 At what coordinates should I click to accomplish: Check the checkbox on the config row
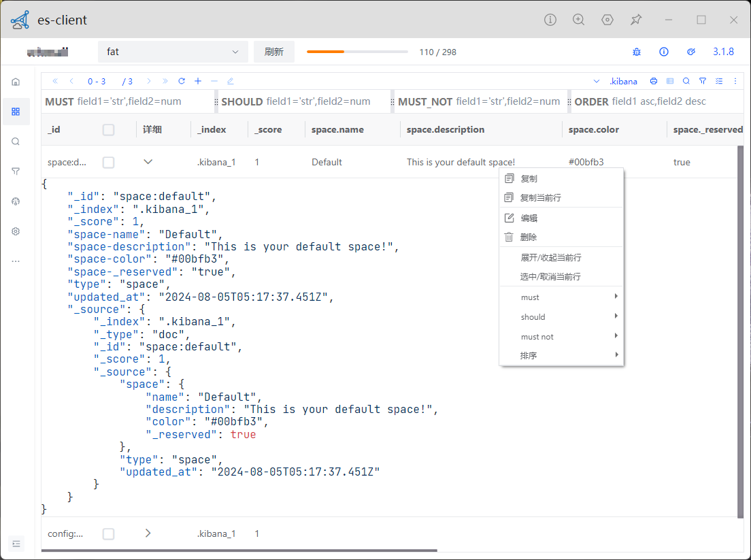(x=108, y=534)
